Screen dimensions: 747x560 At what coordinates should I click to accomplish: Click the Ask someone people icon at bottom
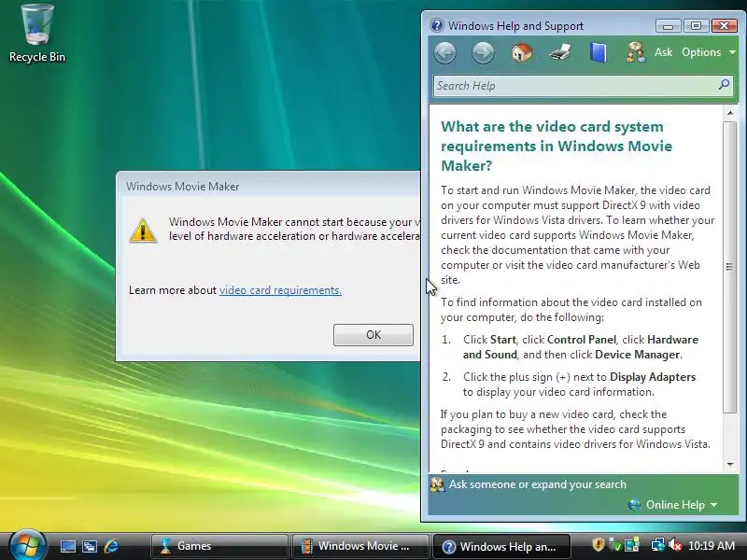pyautogui.click(x=437, y=484)
